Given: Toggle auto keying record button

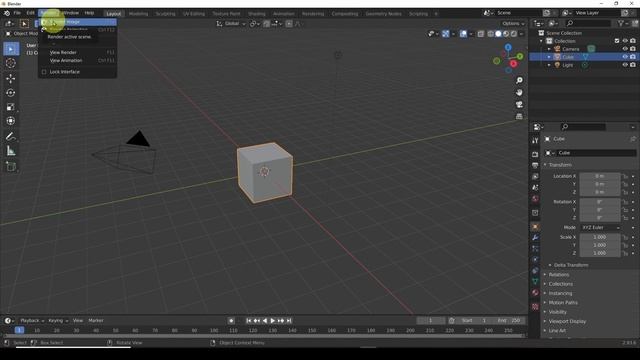Looking at the screenshot, I should pos(231,321).
